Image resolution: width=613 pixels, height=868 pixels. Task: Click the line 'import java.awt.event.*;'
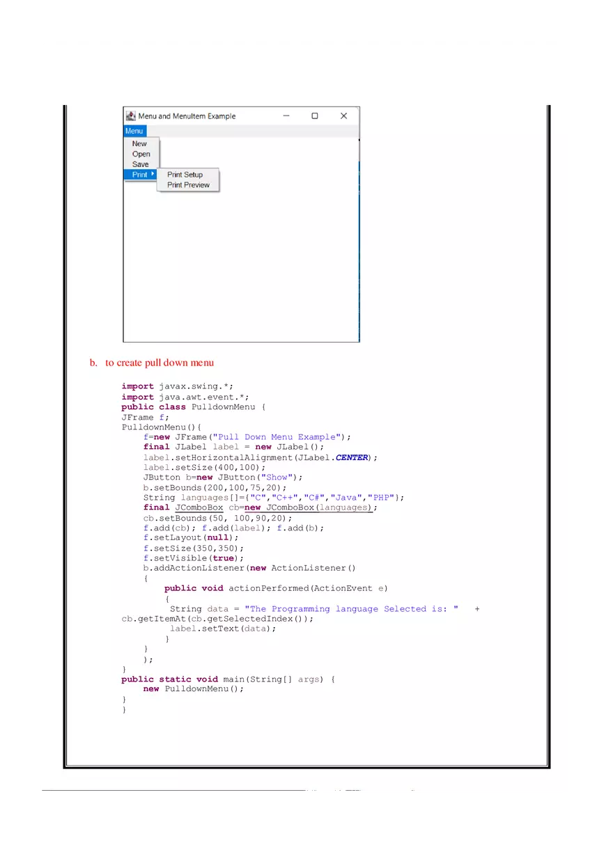185,397
